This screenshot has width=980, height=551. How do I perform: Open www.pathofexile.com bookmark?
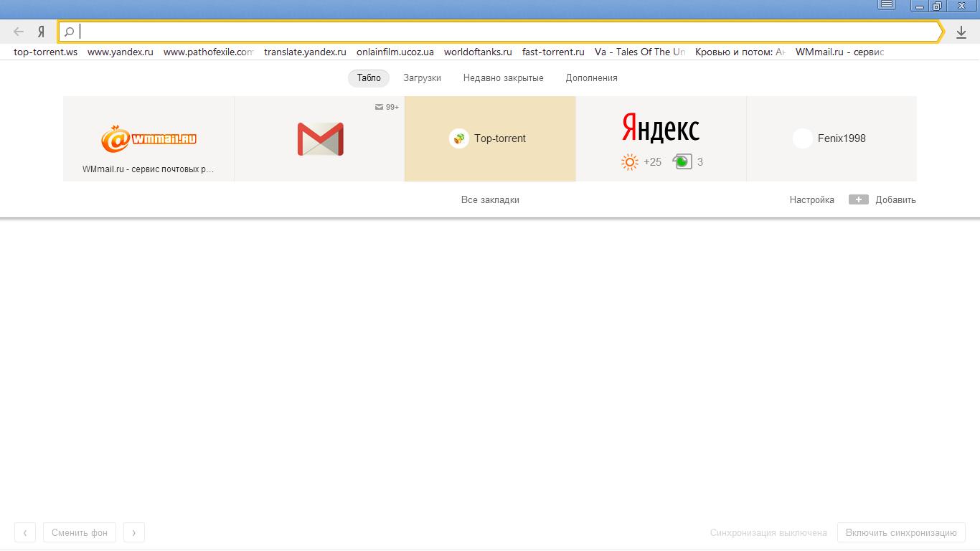tap(209, 52)
